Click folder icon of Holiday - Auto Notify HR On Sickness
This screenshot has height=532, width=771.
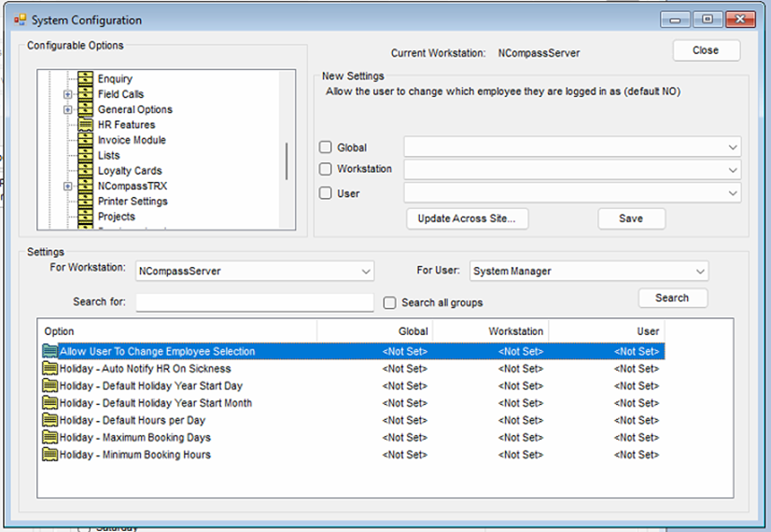point(49,369)
